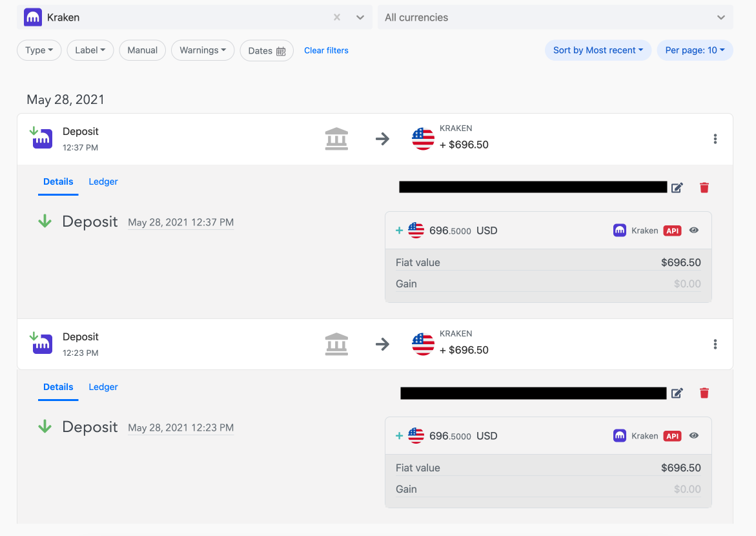
Task: Expand the Kraken wallet selector chevron
Action: pos(360,17)
